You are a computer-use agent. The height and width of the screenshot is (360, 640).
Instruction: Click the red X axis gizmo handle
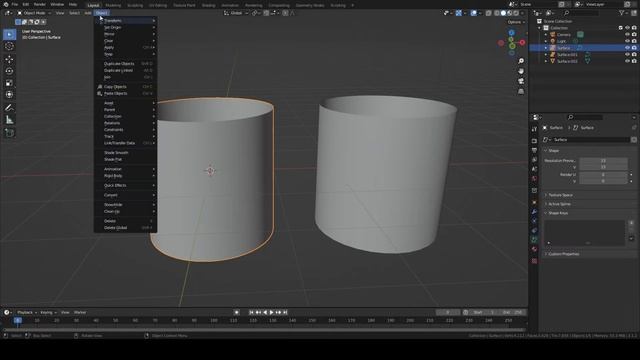pos(522,42)
